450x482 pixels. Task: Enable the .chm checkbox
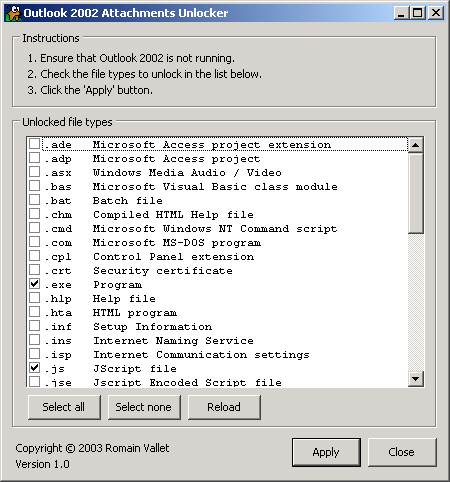pos(35,214)
